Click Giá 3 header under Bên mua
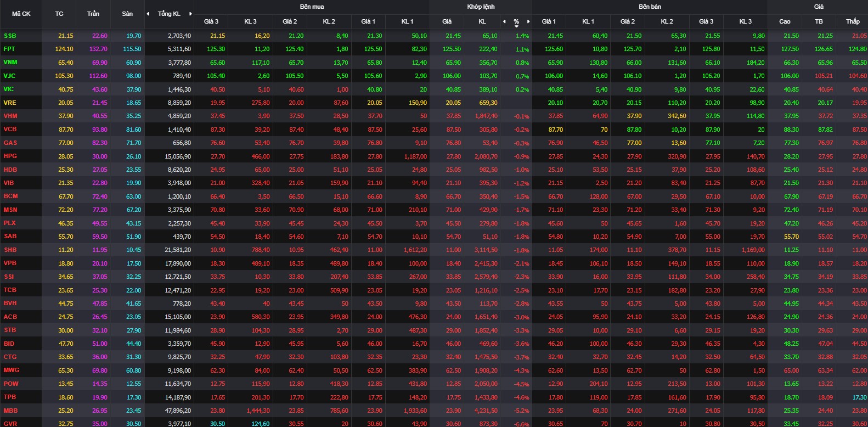 211,21
